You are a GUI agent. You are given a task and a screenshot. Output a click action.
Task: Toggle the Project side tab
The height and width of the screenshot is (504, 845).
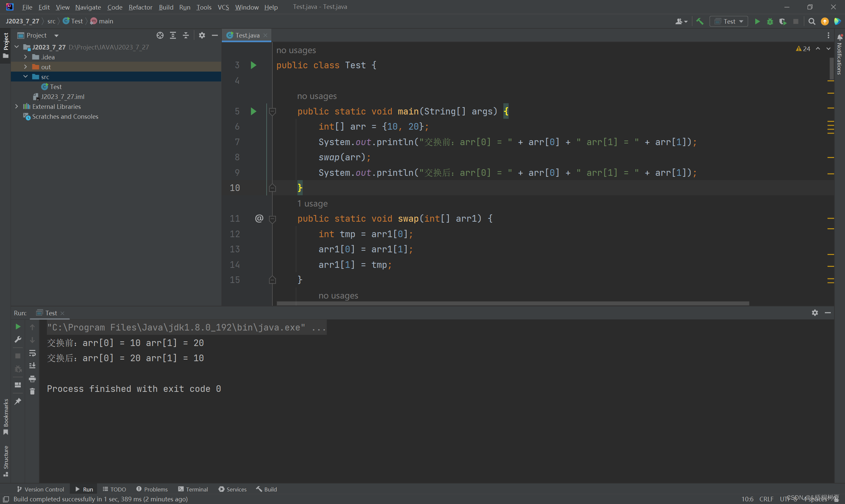click(5, 45)
